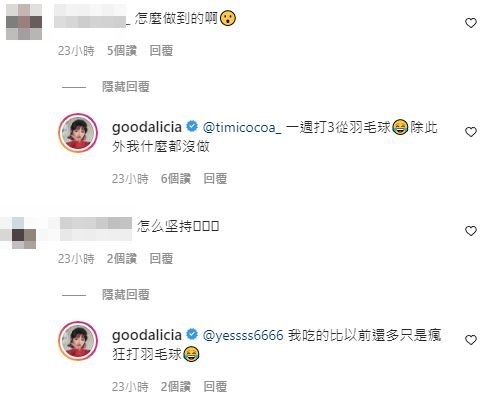Open the @yessss6666 mention link
The image size is (489, 402).
243,335
